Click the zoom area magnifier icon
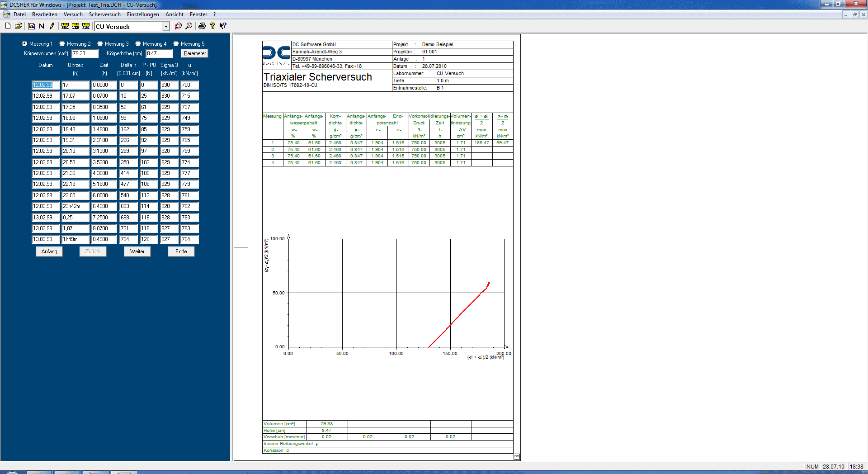 point(178,26)
